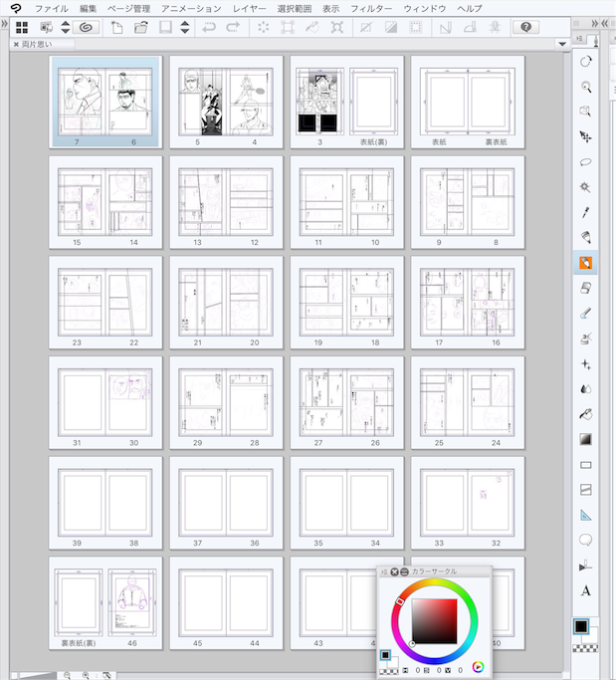
Task: Select the Rotate view tool in the tool palette
Action: point(585,61)
